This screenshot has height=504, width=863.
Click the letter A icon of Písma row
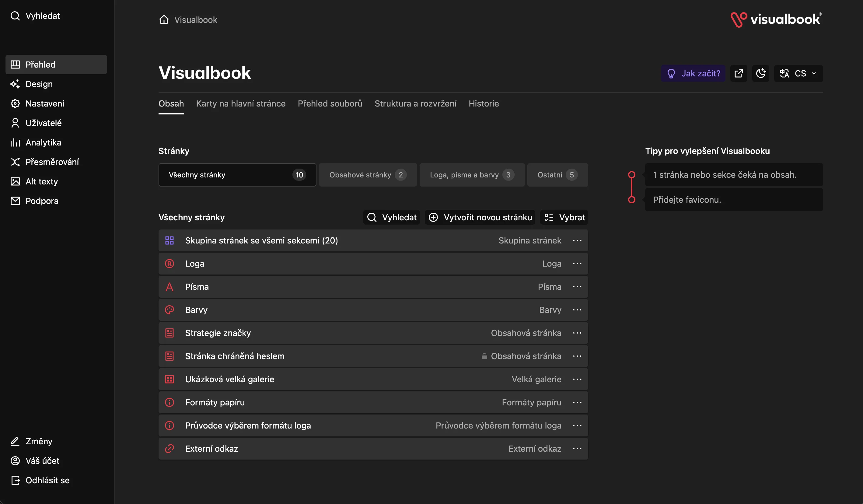tap(169, 287)
